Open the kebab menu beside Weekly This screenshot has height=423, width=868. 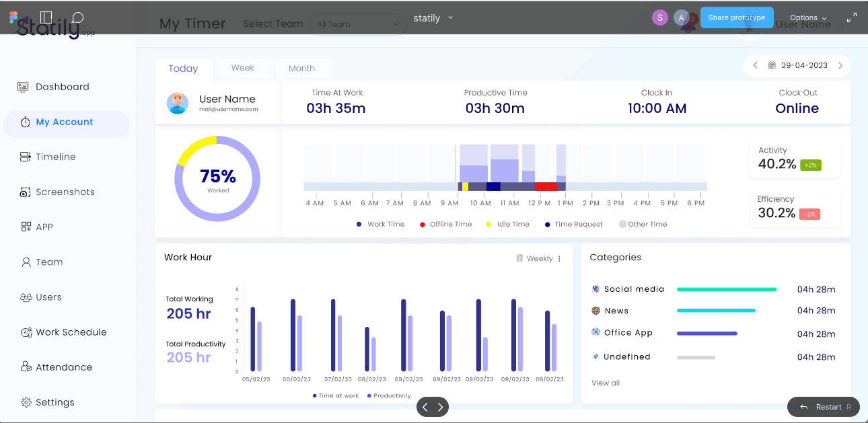click(559, 258)
